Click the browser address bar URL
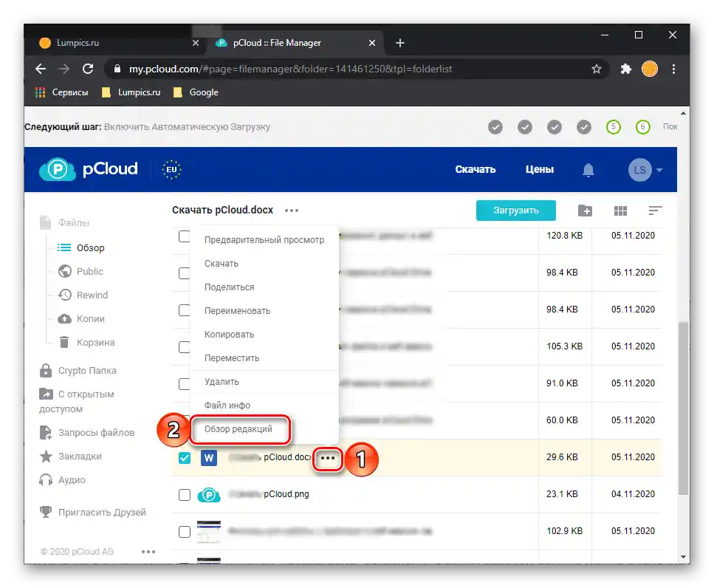The width and height of the screenshot is (714, 588). (x=291, y=69)
